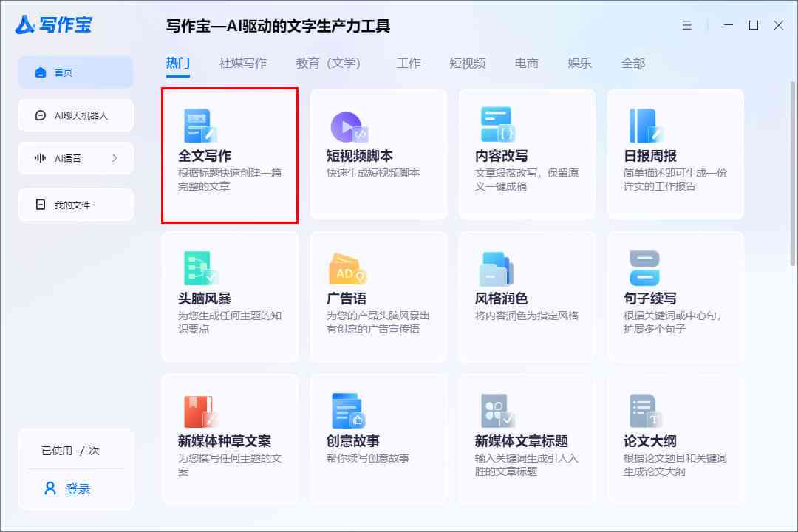The height and width of the screenshot is (532, 798).
Task: Click the 广告语 title
Action: [x=346, y=299]
